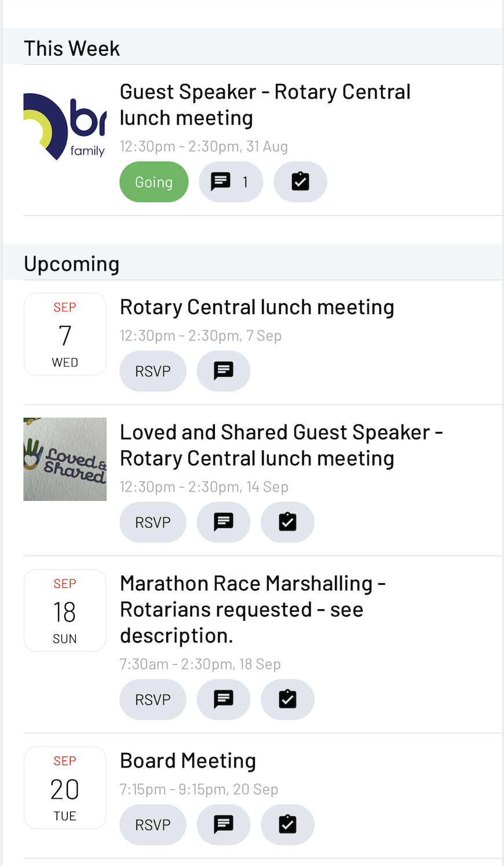Image resolution: width=504 pixels, height=866 pixels.
Task: Open comments for Board Meeting
Action: point(224,825)
